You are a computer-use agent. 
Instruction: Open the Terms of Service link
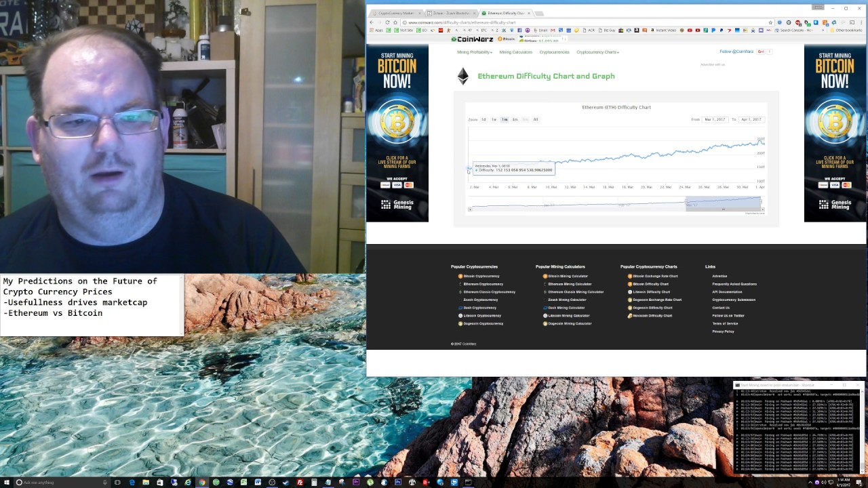click(725, 323)
